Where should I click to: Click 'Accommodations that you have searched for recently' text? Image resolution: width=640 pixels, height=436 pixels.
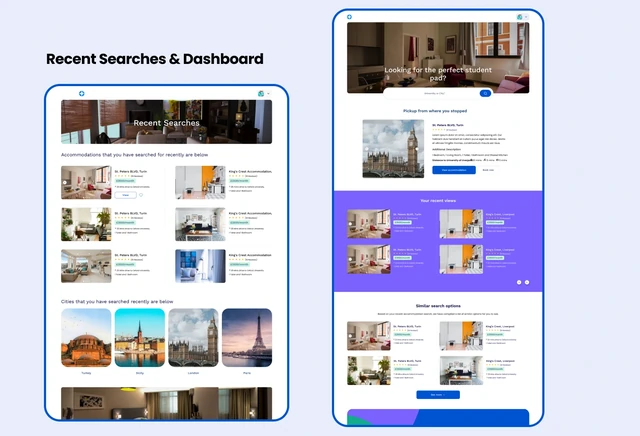click(135, 155)
